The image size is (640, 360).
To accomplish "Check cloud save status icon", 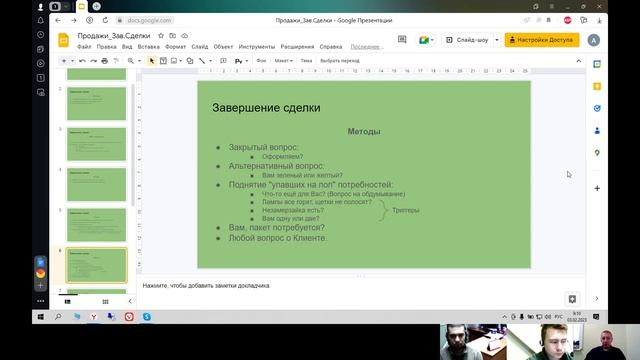I will pos(184,36).
